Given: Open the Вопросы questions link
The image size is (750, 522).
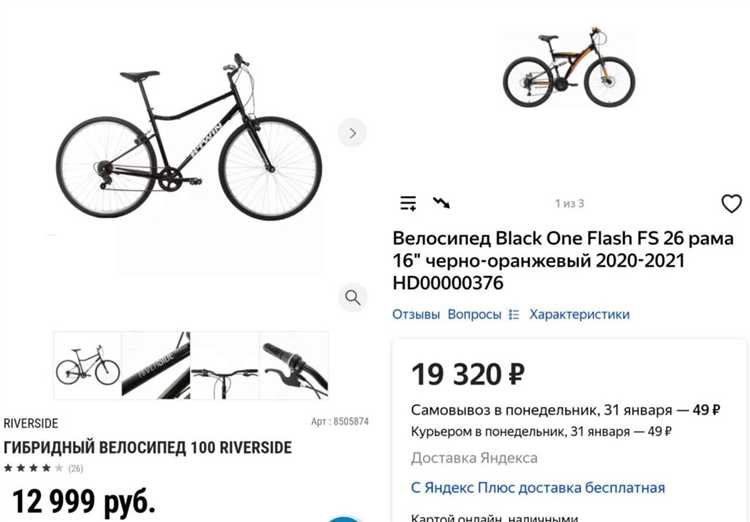Looking at the screenshot, I should pyautogui.click(x=474, y=314).
